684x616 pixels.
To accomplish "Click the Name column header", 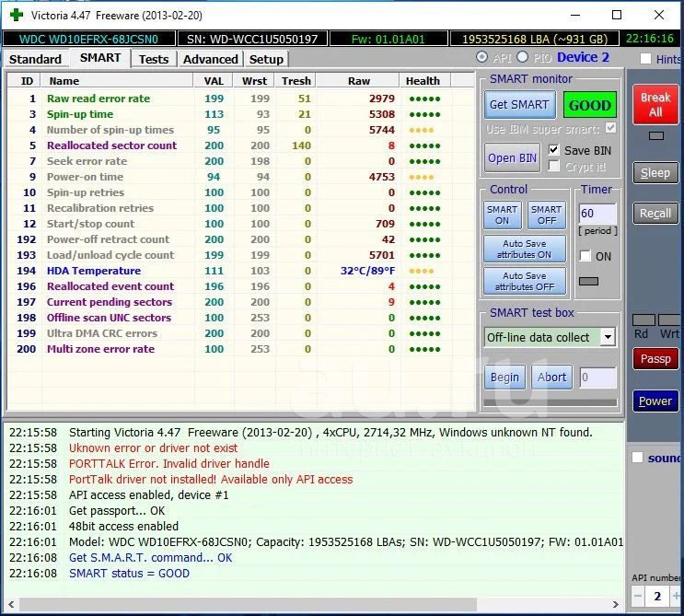I will coord(117,81).
